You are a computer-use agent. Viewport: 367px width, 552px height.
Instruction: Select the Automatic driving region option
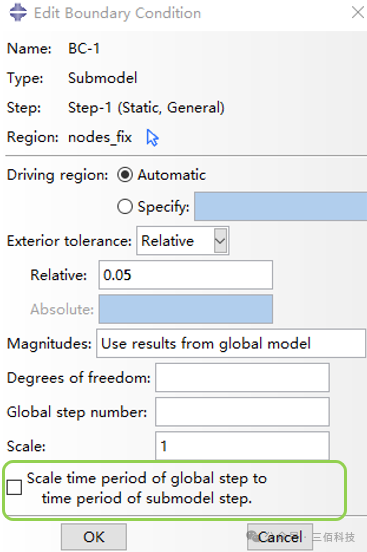tap(125, 175)
